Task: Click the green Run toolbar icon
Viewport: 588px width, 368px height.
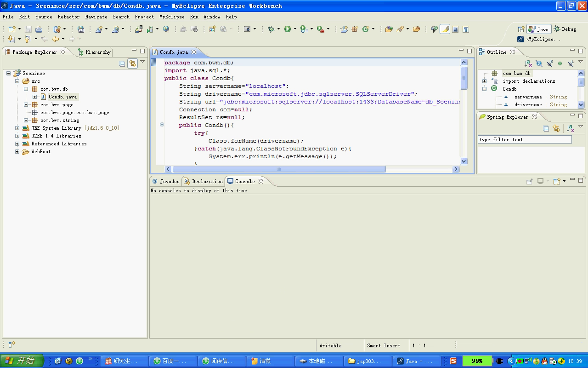Action: click(287, 29)
